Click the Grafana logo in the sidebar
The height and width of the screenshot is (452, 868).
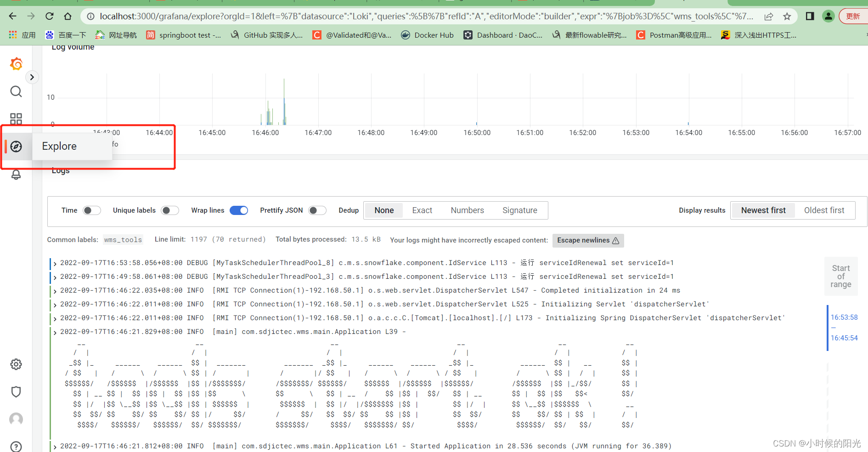16,63
